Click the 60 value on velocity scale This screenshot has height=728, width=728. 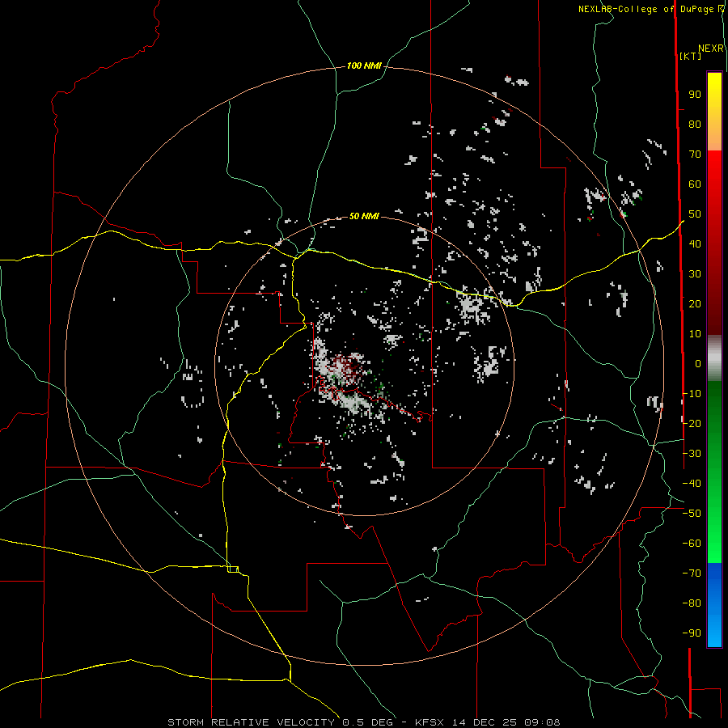coord(695,184)
